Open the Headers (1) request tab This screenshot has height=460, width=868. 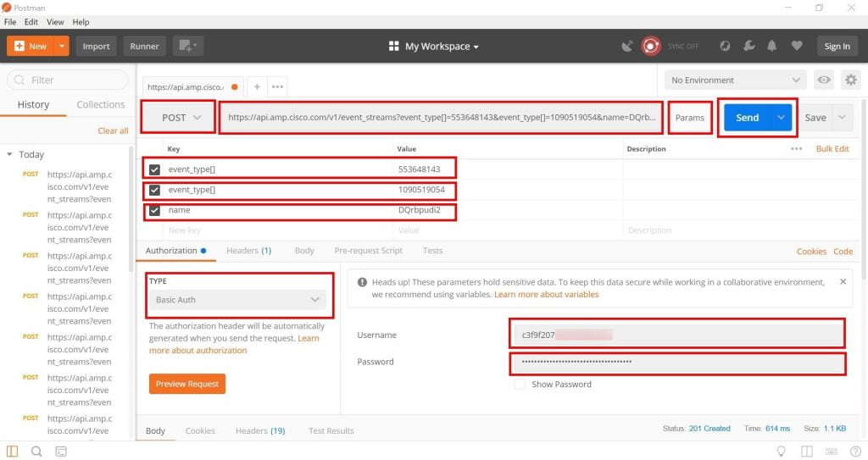[249, 251]
